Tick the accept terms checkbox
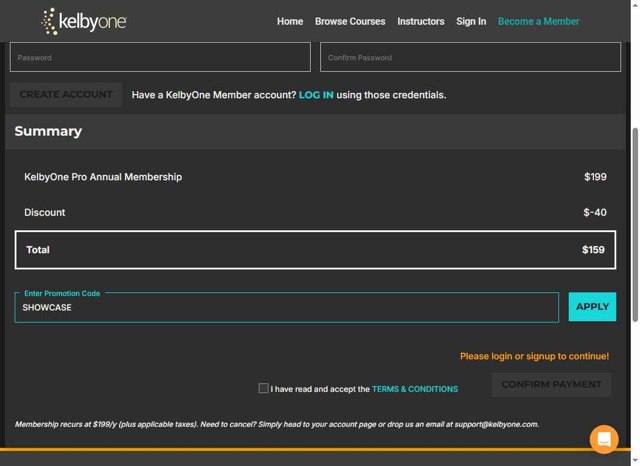This screenshot has width=640, height=466. 263,388
